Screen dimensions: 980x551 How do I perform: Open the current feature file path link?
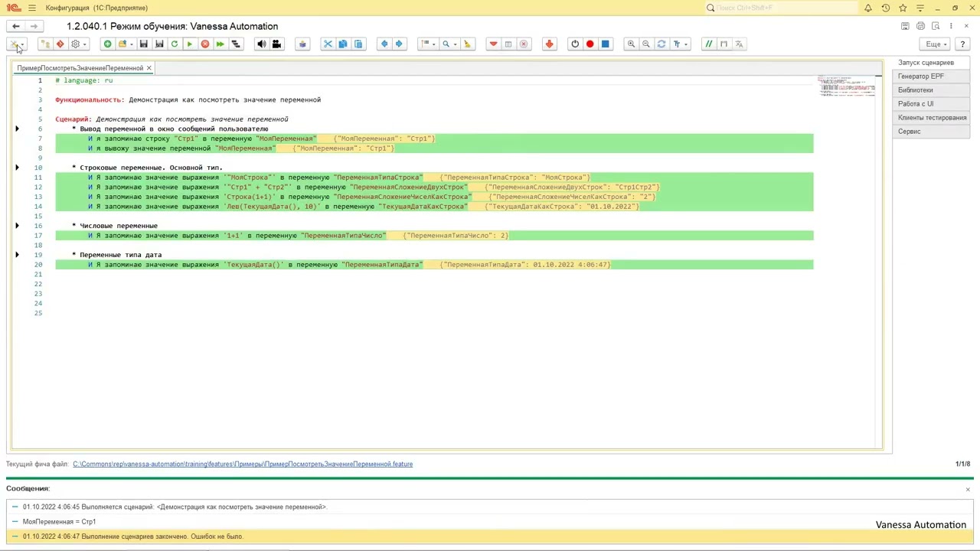[x=243, y=464]
